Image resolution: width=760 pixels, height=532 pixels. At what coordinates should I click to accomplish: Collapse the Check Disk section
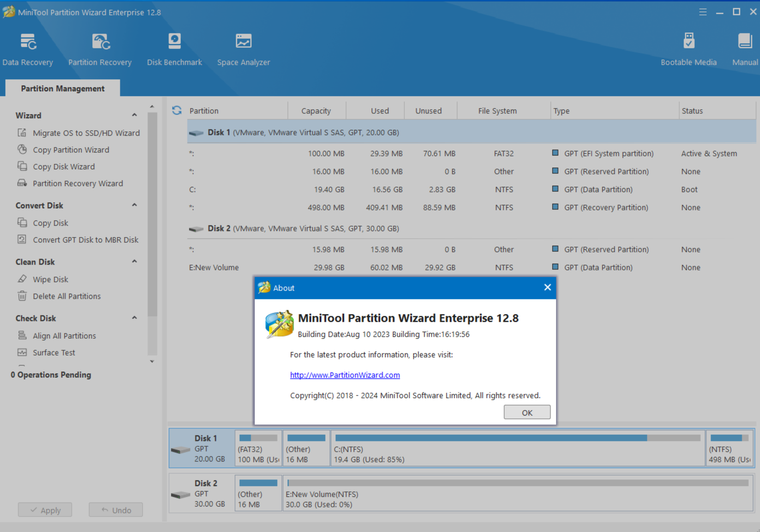click(x=134, y=318)
